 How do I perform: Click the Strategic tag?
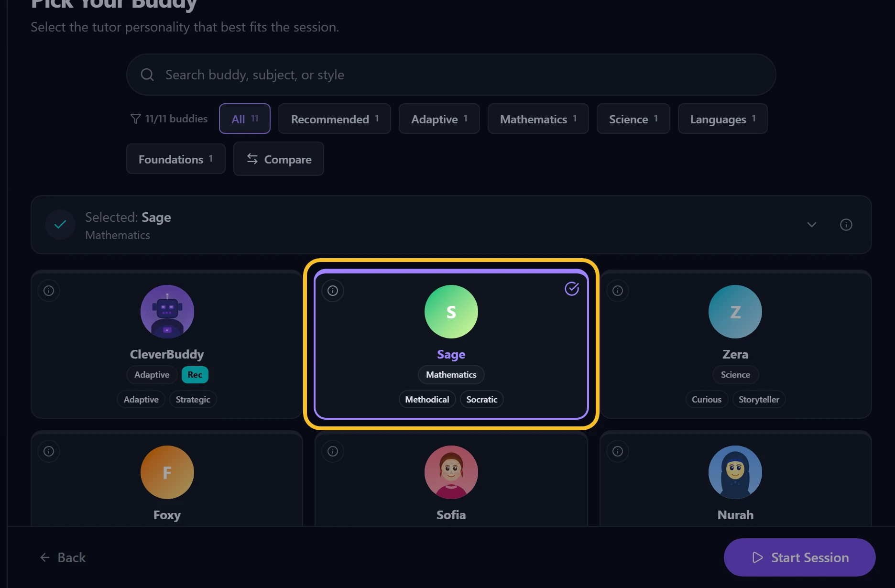[x=193, y=400]
